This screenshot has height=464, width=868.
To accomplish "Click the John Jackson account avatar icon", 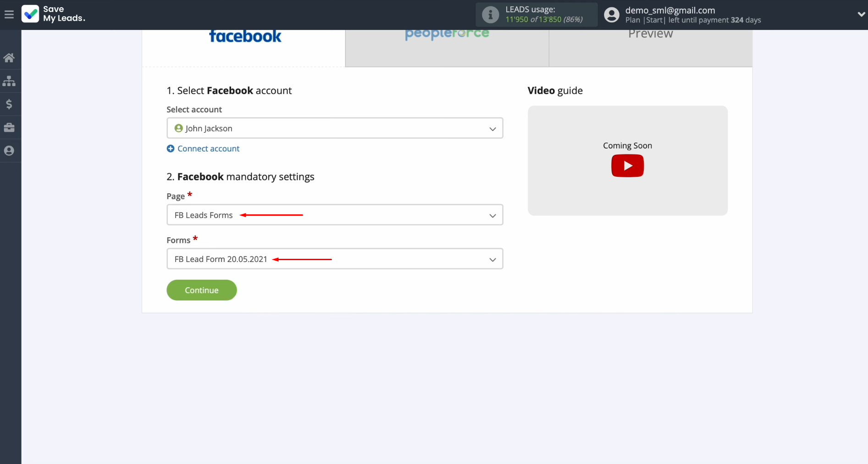I will click(179, 128).
